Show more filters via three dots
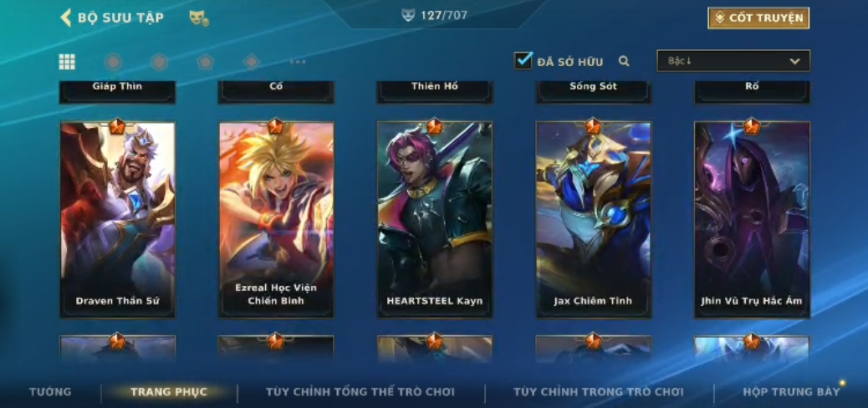 [298, 61]
